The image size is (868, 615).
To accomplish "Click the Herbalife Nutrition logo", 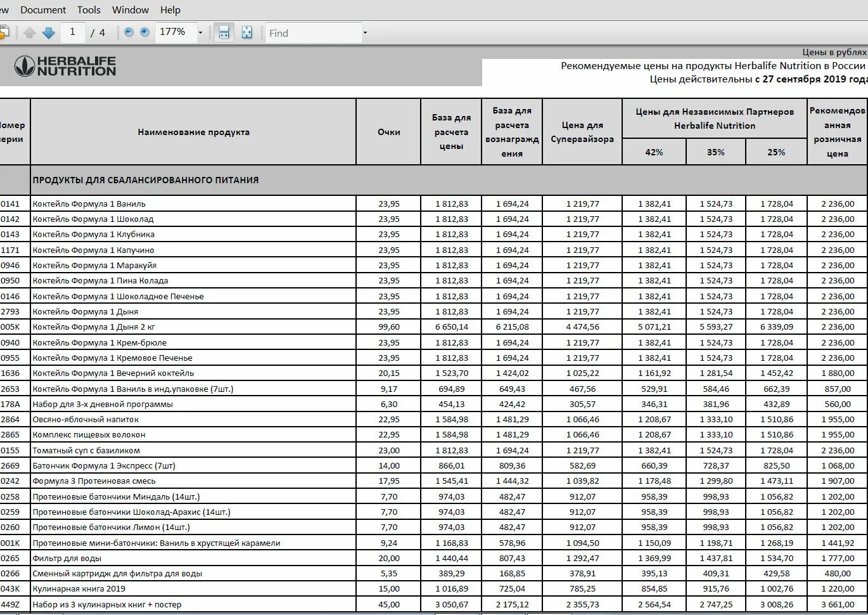I will (65, 67).
